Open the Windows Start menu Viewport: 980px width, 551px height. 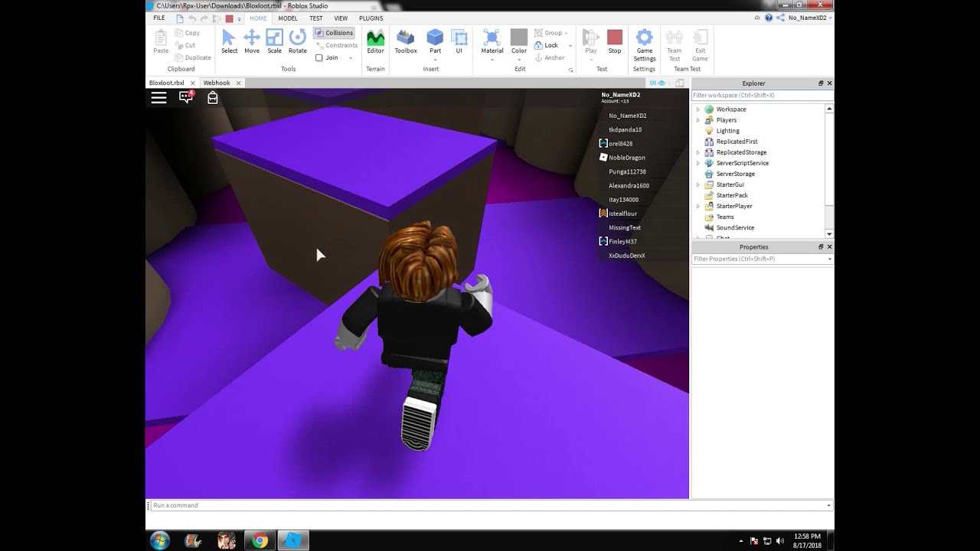coord(160,540)
